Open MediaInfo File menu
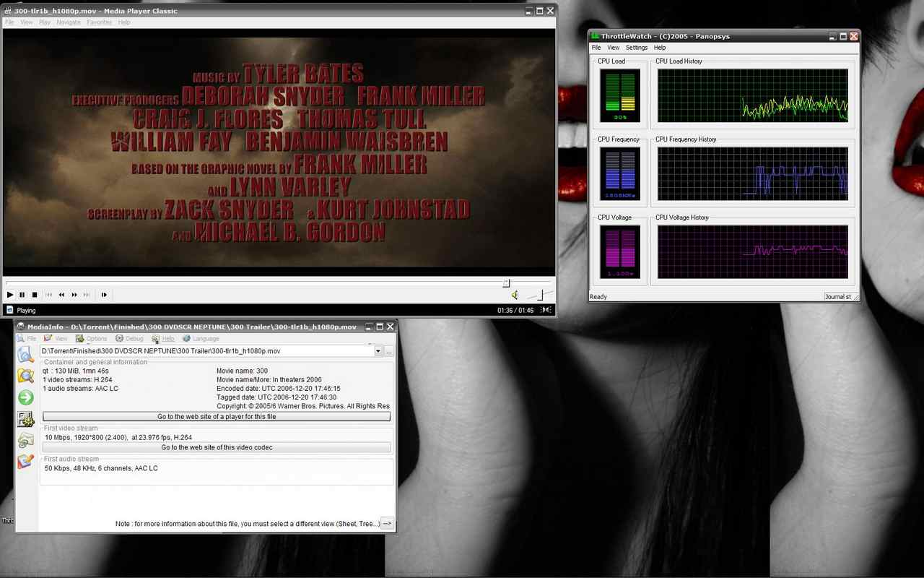The image size is (924, 578). (27, 339)
